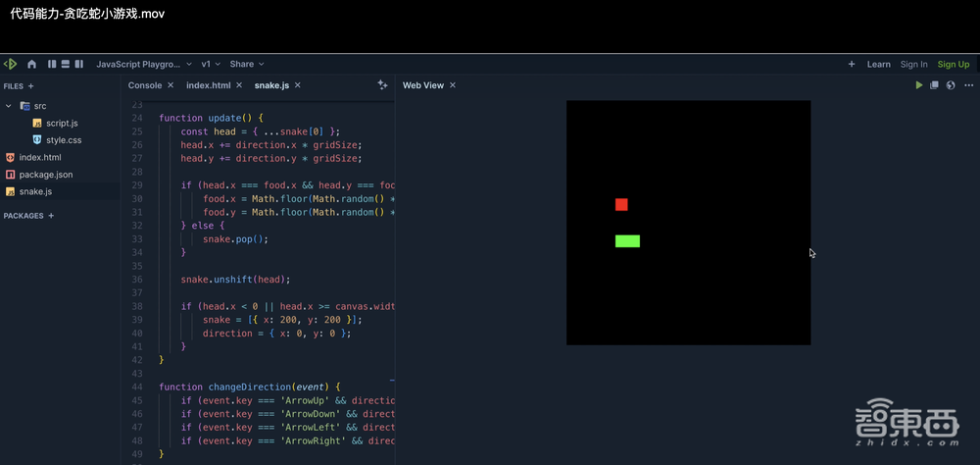
Task: Click the 'const head' code line
Action: click(260, 131)
